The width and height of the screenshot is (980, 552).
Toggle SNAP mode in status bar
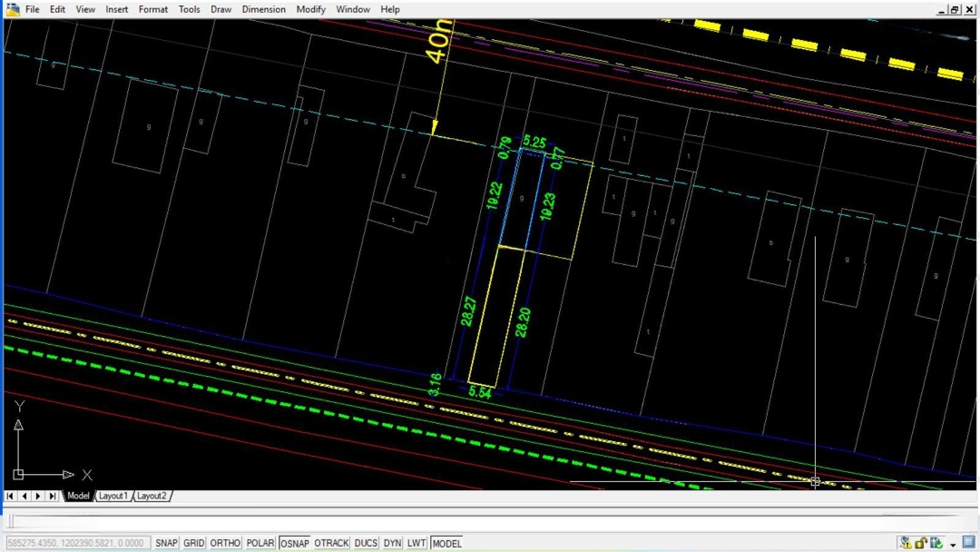click(167, 543)
